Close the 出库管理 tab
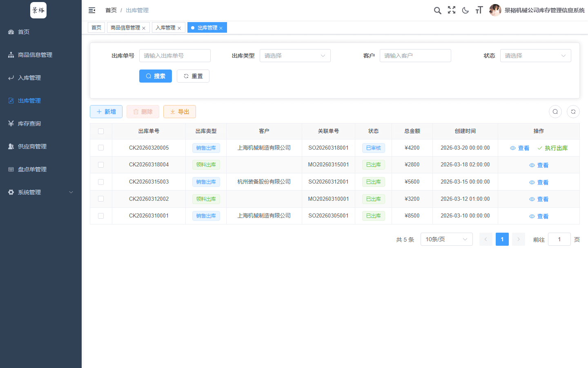The height and width of the screenshot is (368, 588). [221, 28]
